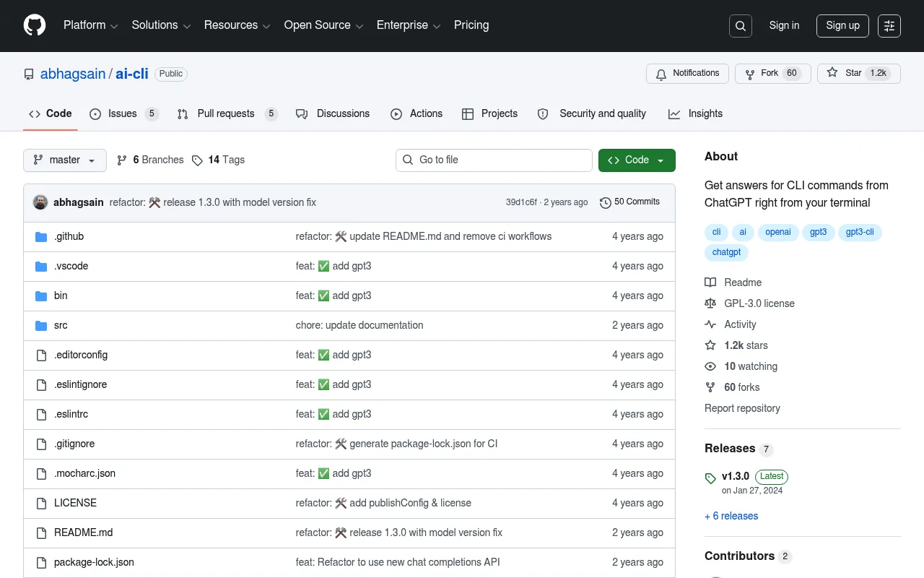Click the folder icon for src
This screenshot has height=578, width=924.
coord(41,326)
